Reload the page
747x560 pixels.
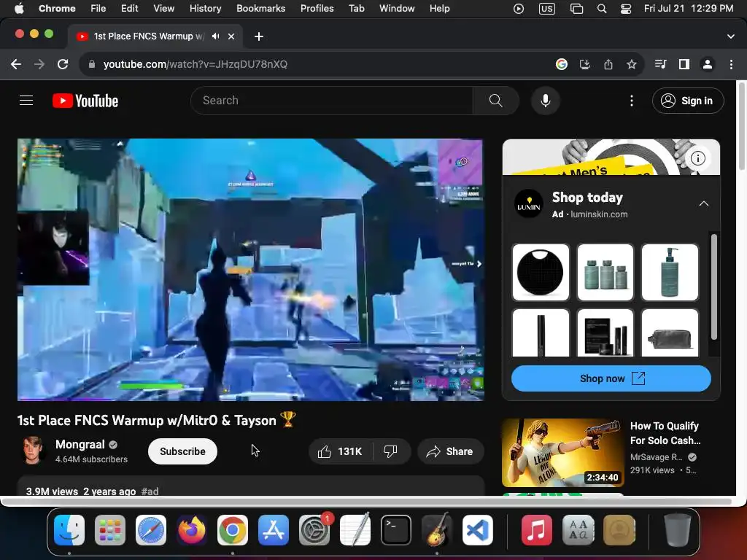click(x=63, y=64)
